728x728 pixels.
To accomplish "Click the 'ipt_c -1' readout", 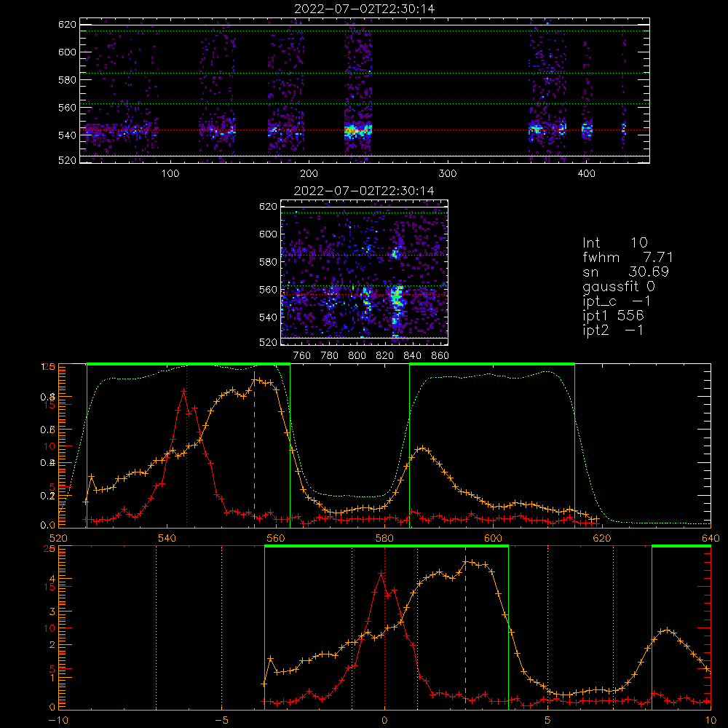I will pyautogui.click(x=617, y=301).
